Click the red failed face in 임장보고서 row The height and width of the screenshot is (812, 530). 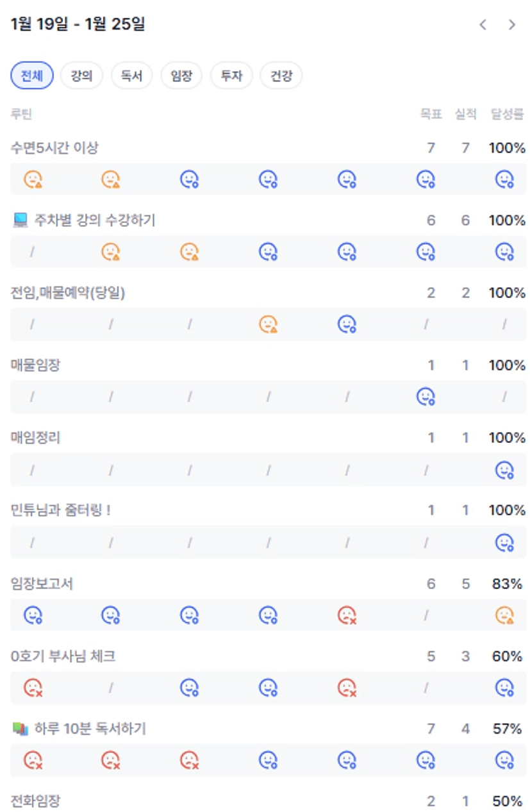347,615
